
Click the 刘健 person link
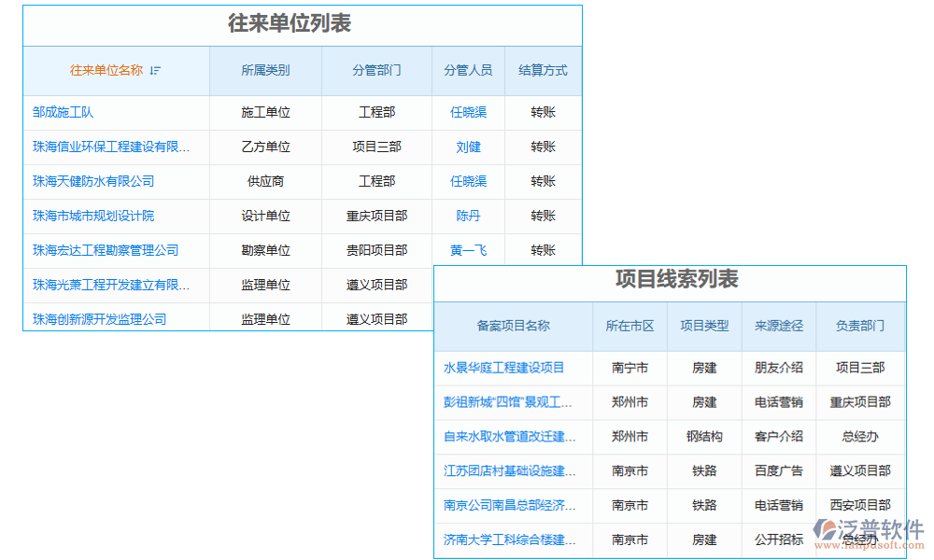pos(467,147)
